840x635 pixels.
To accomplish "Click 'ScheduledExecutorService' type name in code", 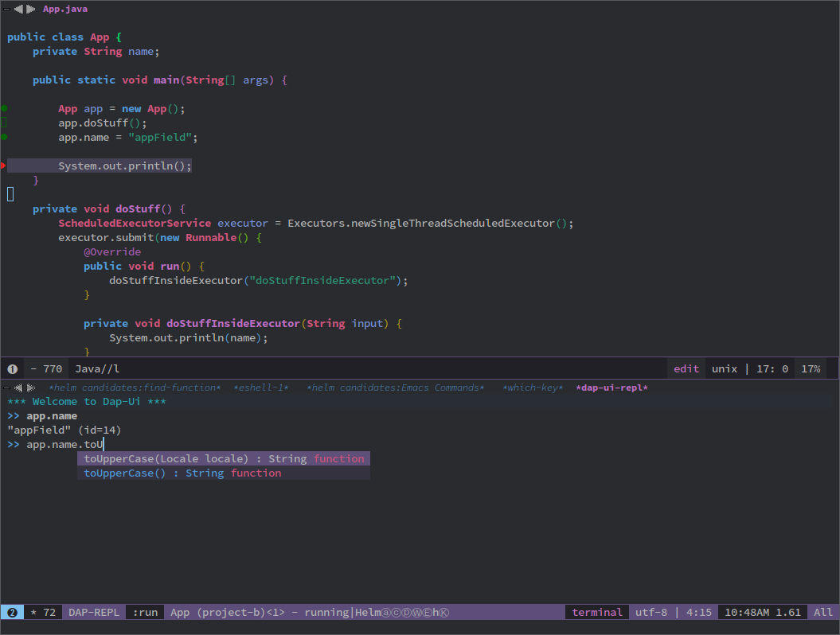I will tap(135, 224).
